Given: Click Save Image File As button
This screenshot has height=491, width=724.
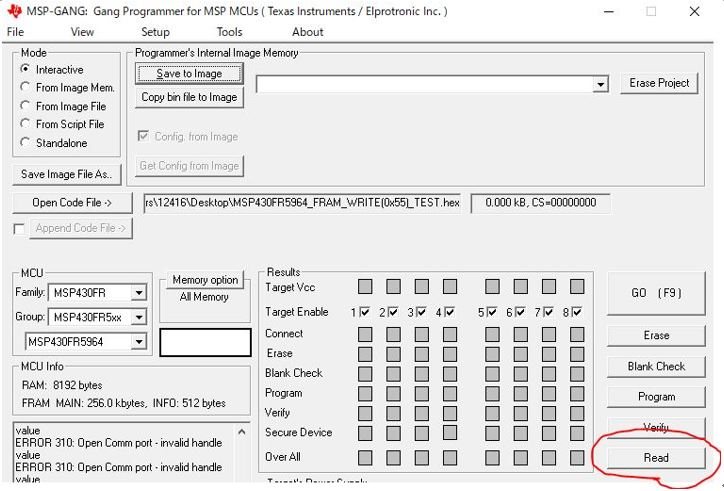Looking at the screenshot, I should 67,174.
